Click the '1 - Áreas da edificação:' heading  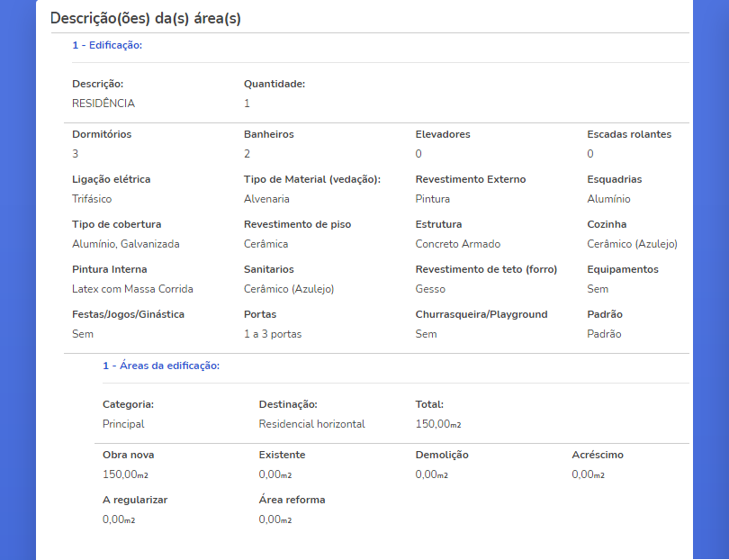click(161, 366)
